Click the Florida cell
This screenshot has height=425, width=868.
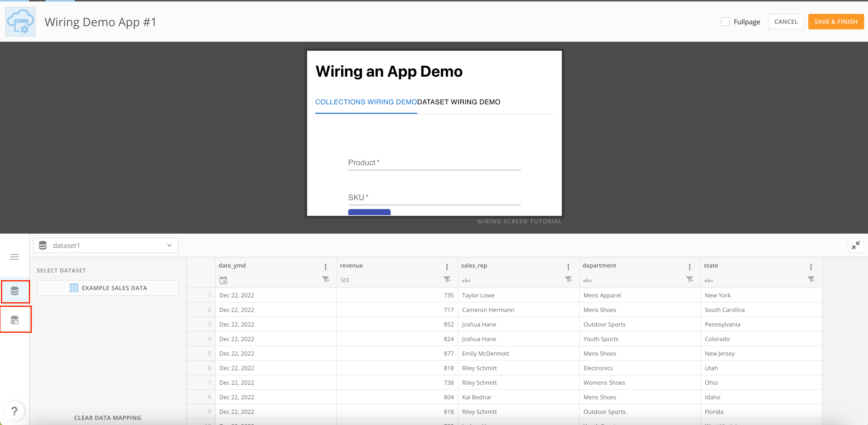click(761, 412)
